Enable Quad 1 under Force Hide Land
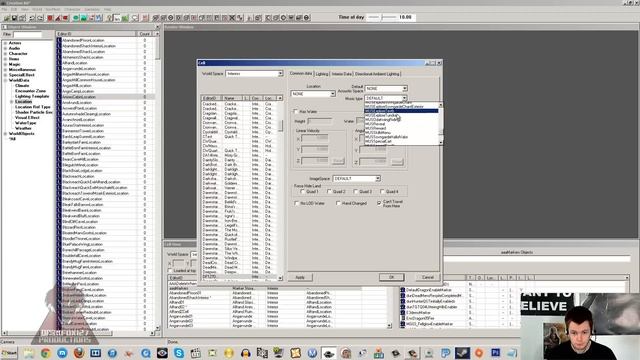 coord(302,191)
